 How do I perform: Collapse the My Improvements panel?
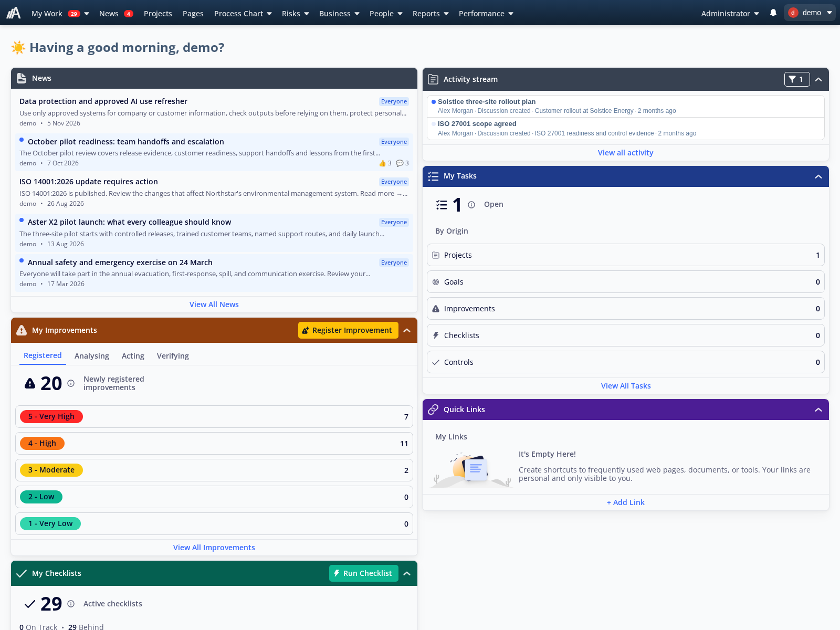pos(407,330)
